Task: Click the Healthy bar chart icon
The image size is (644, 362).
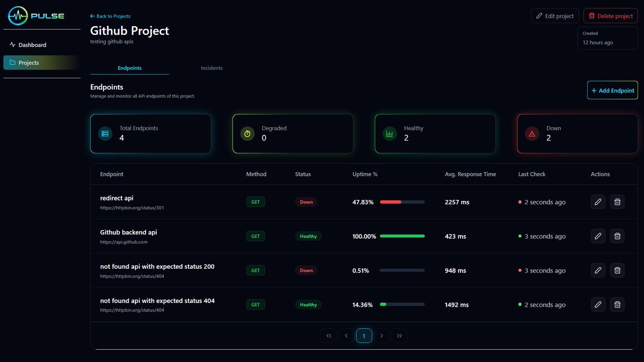Action: 390,134
